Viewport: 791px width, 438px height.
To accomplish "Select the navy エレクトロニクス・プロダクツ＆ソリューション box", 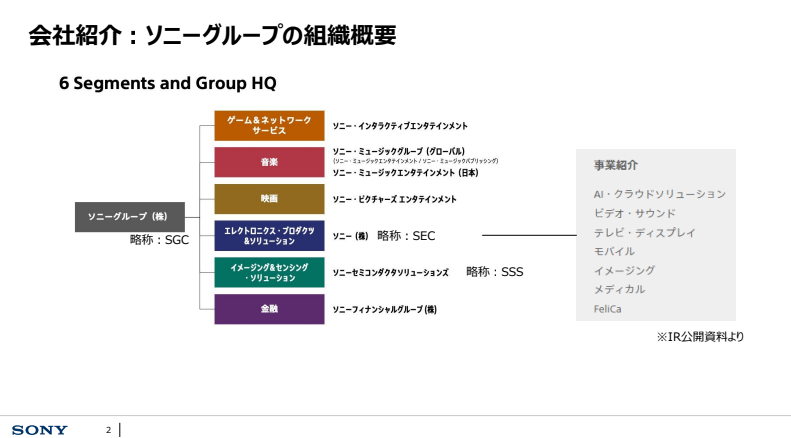I will point(269,236).
